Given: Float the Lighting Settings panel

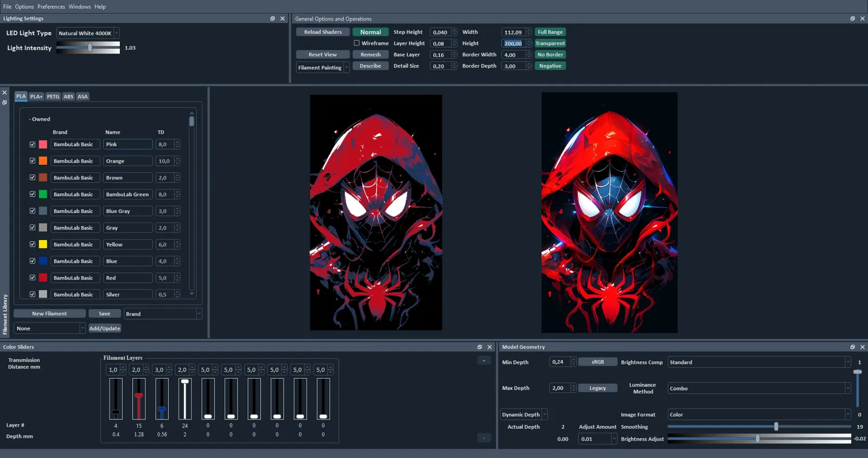Looking at the screenshot, I should [x=272, y=18].
